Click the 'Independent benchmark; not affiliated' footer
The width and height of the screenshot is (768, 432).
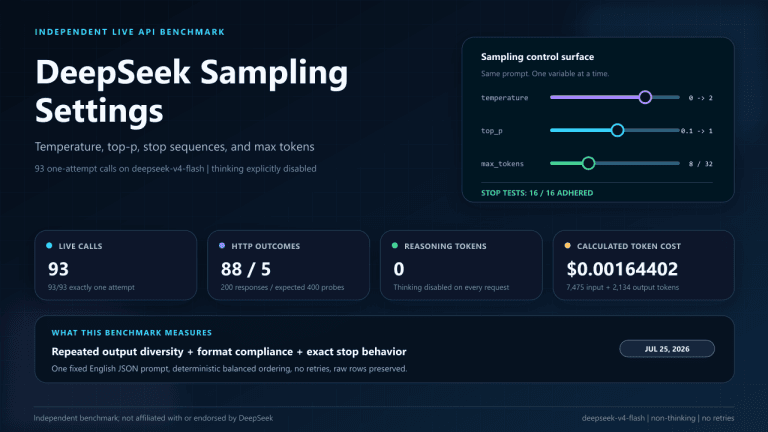point(153,418)
